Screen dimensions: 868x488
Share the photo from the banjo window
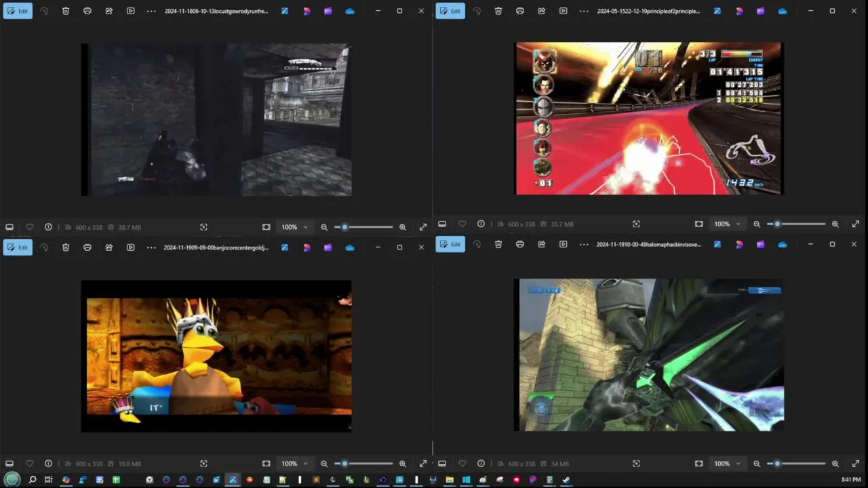(x=109, y=247)
